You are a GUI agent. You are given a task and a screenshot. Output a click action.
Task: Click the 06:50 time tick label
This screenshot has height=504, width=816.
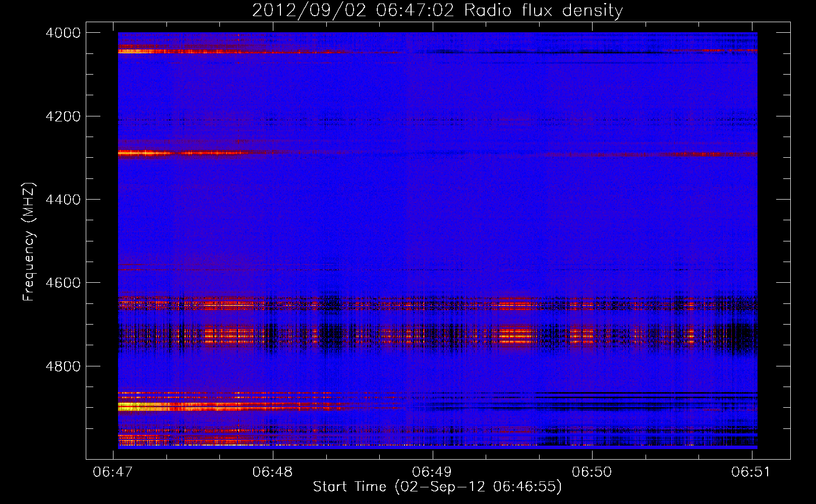592,472
